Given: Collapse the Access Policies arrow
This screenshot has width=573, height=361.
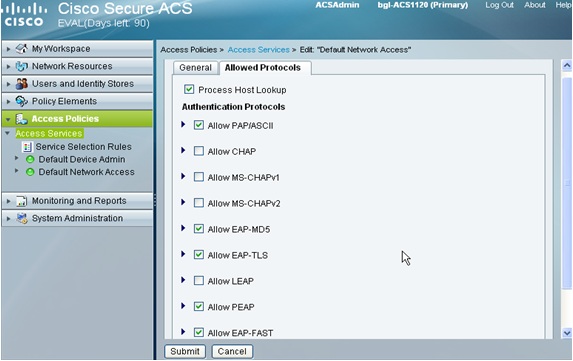Looking at the screenshot, I should [8, 119].
